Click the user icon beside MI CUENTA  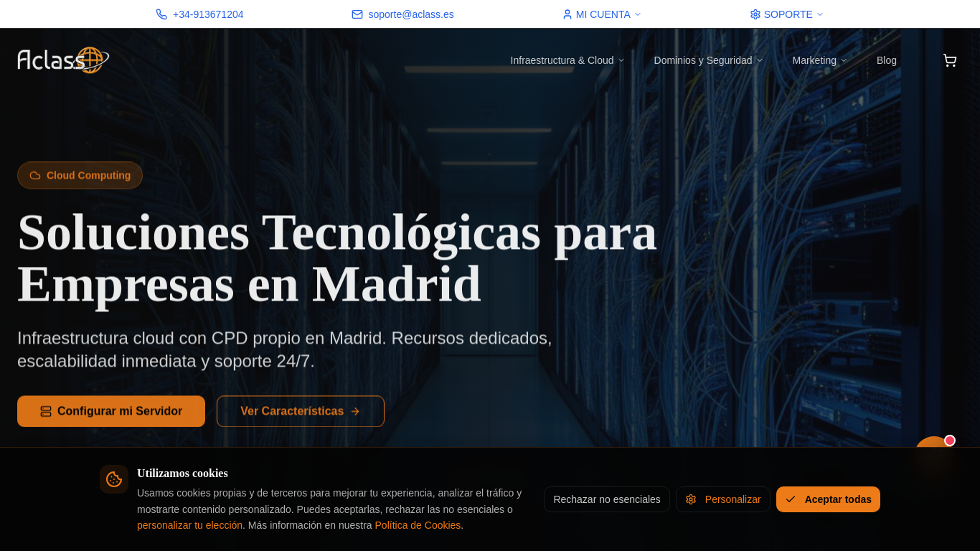pos(567,14)
